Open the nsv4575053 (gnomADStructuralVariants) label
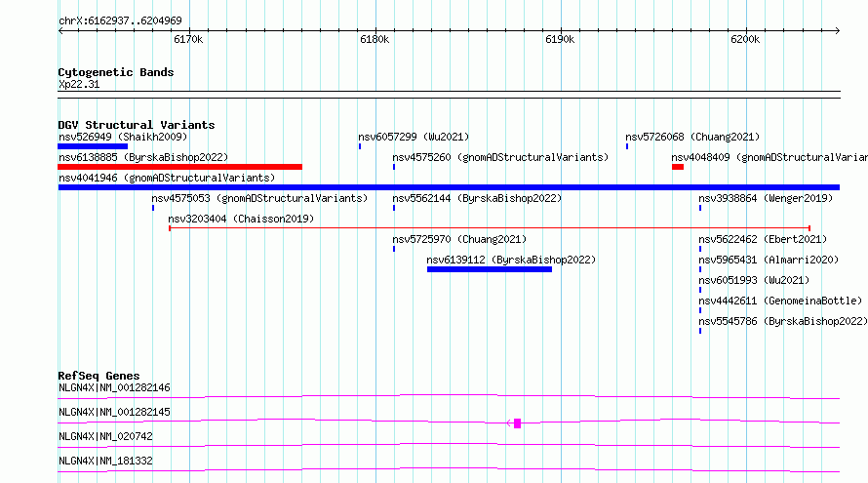The height and width of the screenshot is (483, 868). [259, 198]
